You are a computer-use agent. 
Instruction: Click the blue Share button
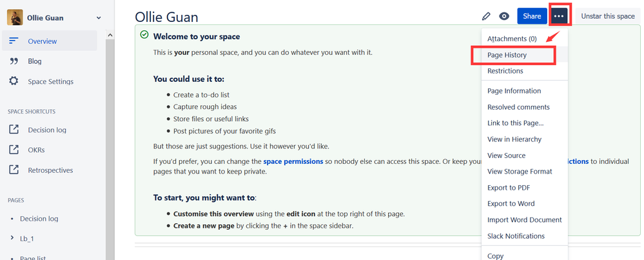coord(532,16)
